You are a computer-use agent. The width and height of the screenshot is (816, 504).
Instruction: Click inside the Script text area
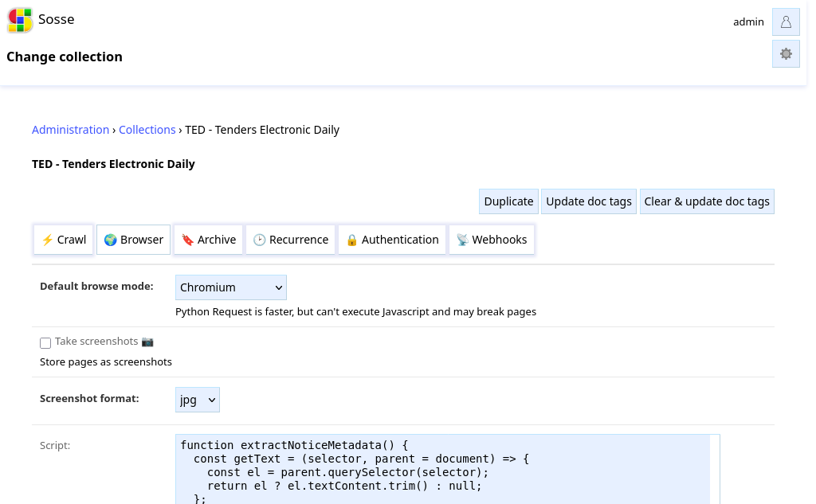click(448, 469)
